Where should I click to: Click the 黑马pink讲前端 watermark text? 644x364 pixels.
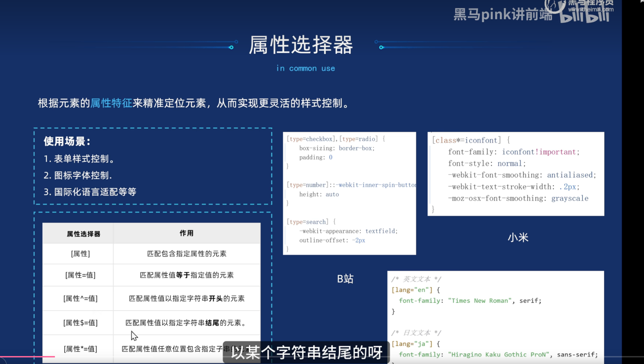502,14
